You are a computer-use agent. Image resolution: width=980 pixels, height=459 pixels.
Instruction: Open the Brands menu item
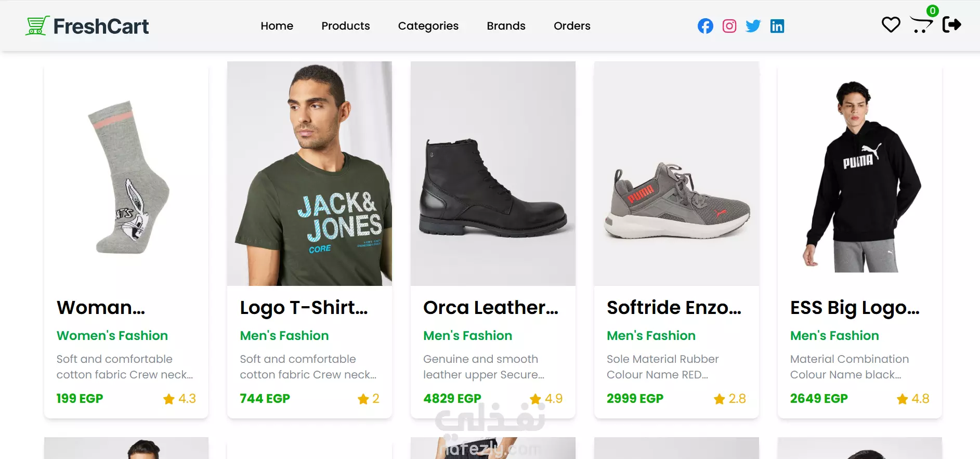coord(506,26)
